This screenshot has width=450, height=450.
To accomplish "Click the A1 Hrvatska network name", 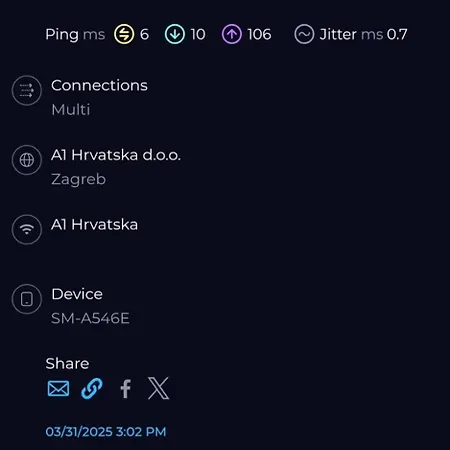I will click(x=95, y=224).
